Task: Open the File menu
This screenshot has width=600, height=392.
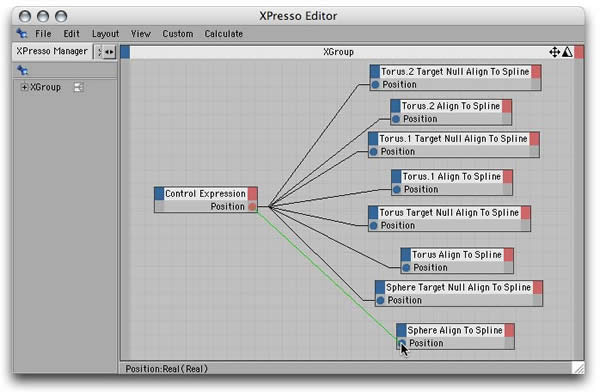Action: tap(43, 34)
